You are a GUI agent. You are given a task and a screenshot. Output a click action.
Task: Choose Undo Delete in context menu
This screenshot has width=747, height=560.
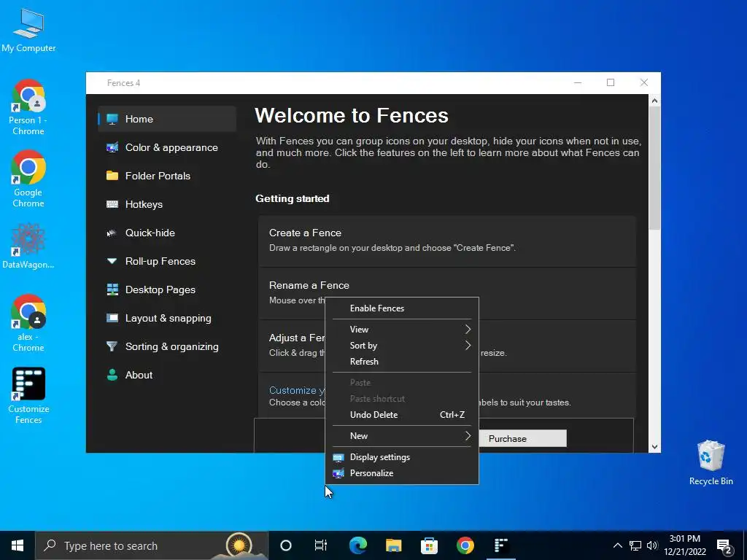[x=402, y=415]
